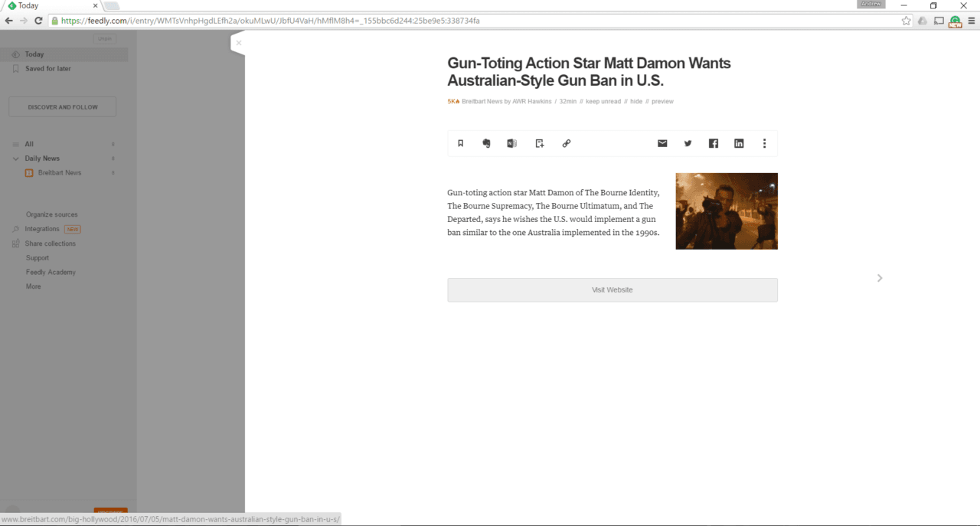Select the Today browser tab
The image size is (980, 526).
tap(51, 6)
